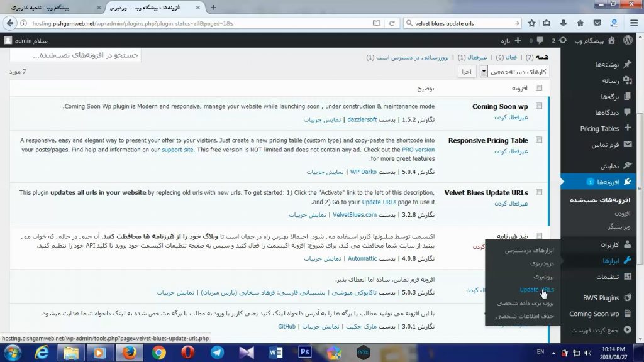Open the Firefox downloads arrow icon
The height and width of the screenshot is (362, 644).
(x=563, y=23)
